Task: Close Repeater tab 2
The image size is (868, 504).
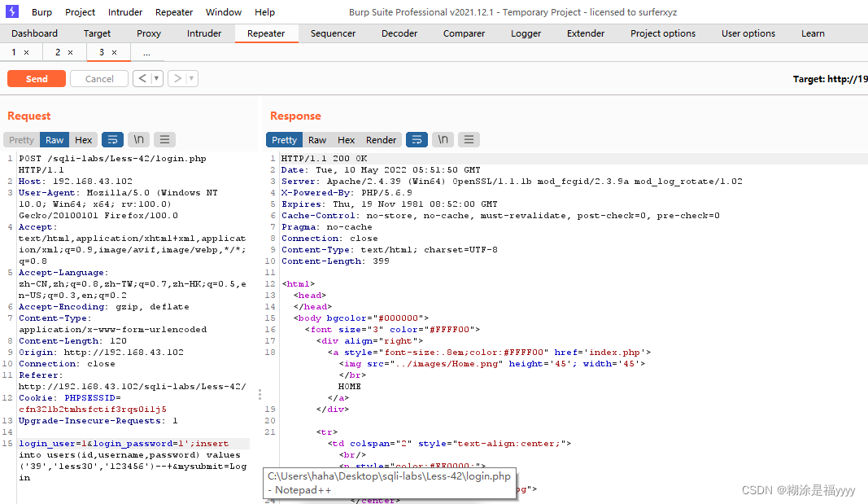Action: tap(70, 52)
